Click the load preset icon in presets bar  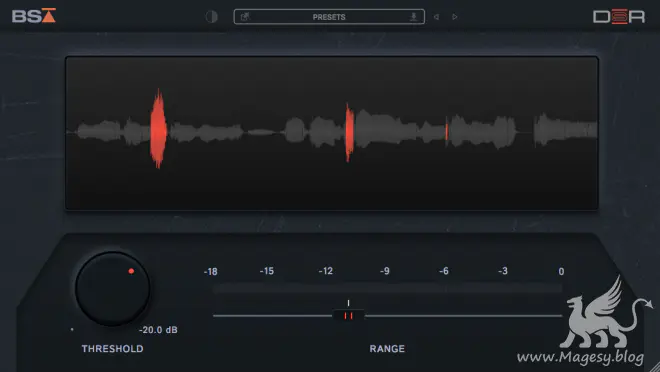point(245,17)
